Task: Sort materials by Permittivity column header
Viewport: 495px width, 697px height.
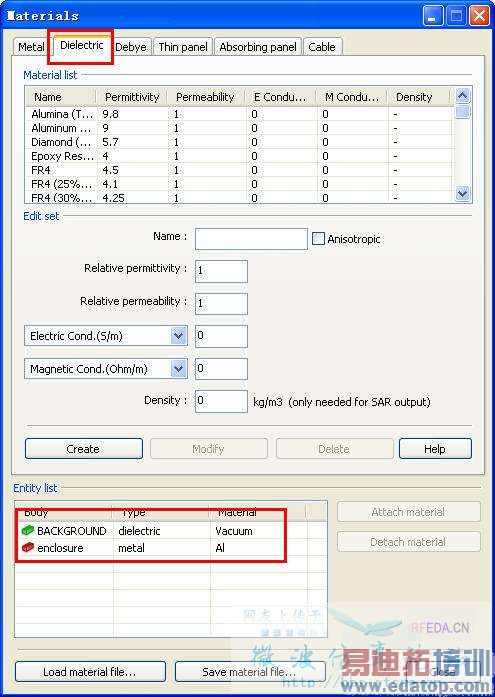Action: (x=132, y=97)
